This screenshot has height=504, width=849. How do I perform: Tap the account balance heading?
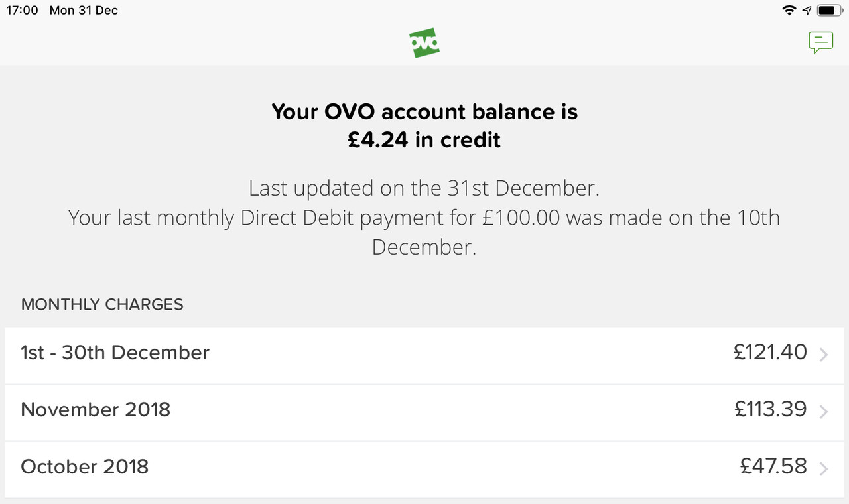click(x=424, y=111)
